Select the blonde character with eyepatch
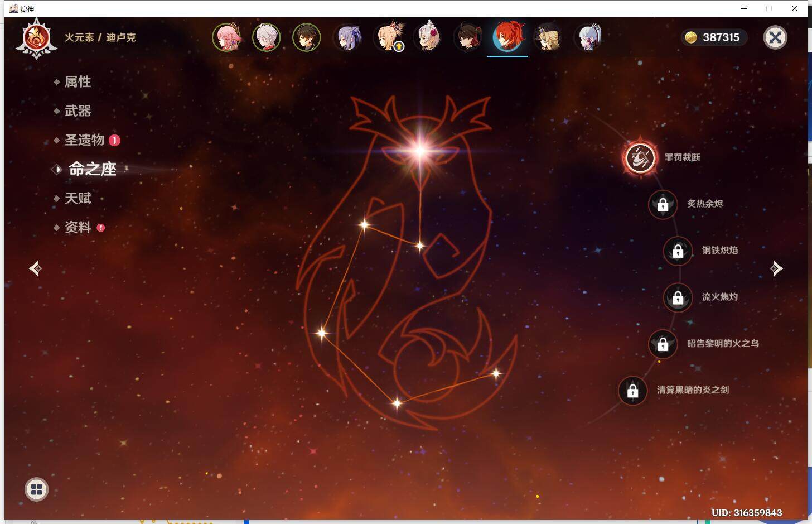The image size is (812, 524). click(548, 37)
